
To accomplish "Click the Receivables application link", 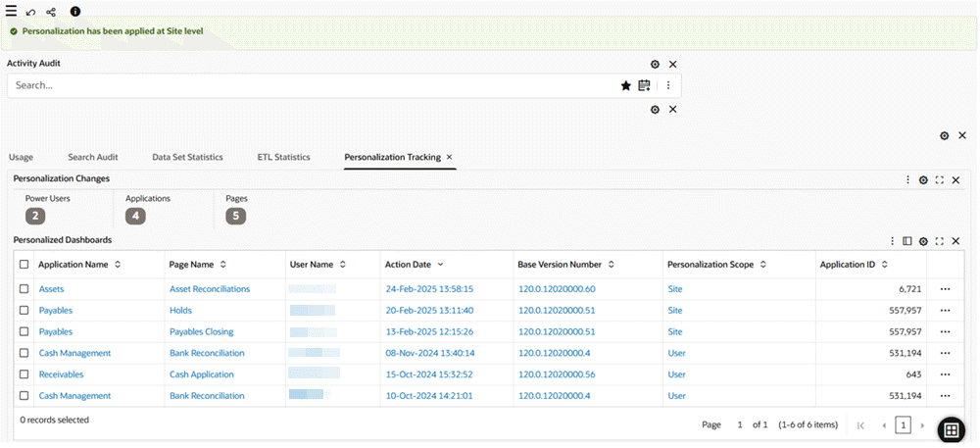I will (61, 374).
